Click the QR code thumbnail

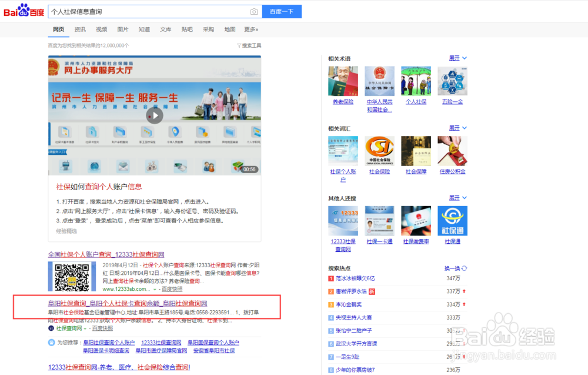tap(72, 277)
